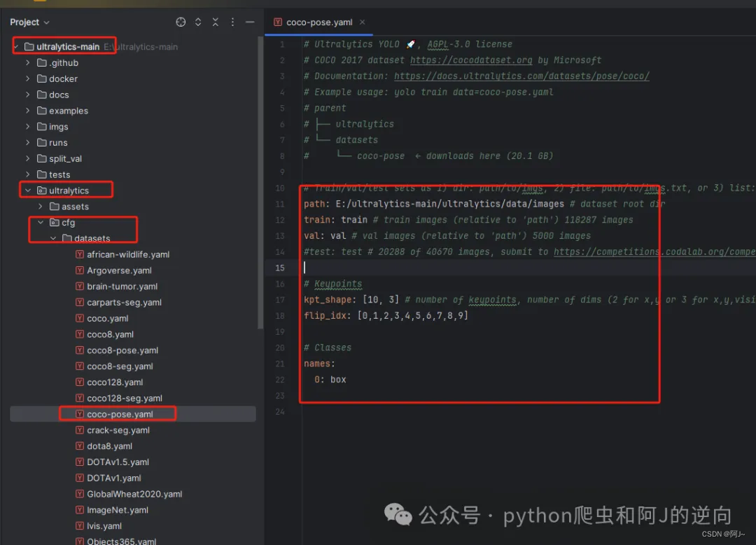Expand the assets folder
This screenshot has height=545, width=756.
[x=41, y=207]
